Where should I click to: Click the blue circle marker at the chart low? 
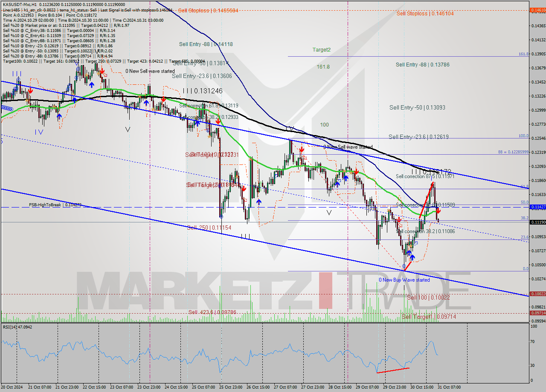404,266
